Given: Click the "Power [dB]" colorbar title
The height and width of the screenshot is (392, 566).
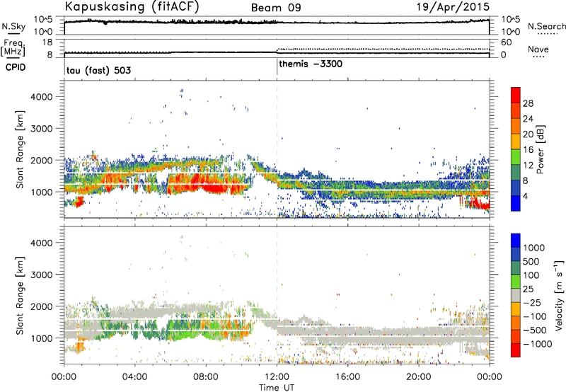Looking at the screenshot, I should 540,149.
